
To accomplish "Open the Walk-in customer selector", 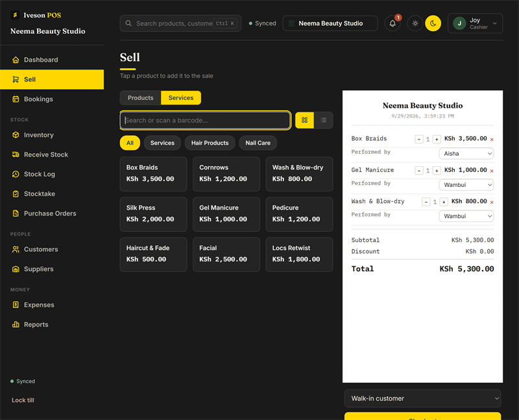I will click(x=423, y=399).
